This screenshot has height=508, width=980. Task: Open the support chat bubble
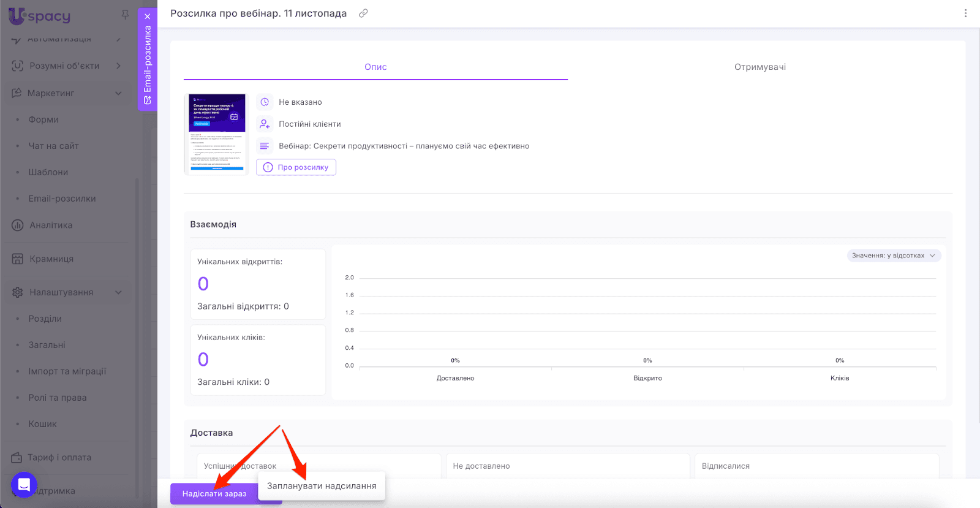point(24,485)
